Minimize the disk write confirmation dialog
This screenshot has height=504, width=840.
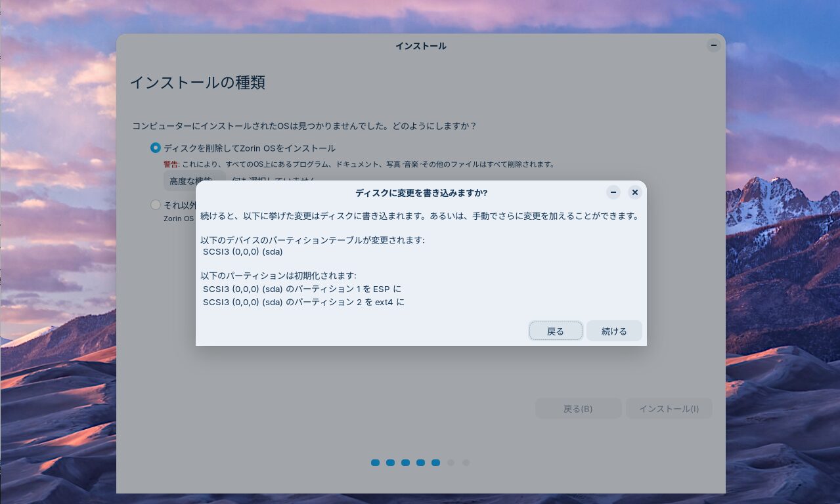click(613, 192)
